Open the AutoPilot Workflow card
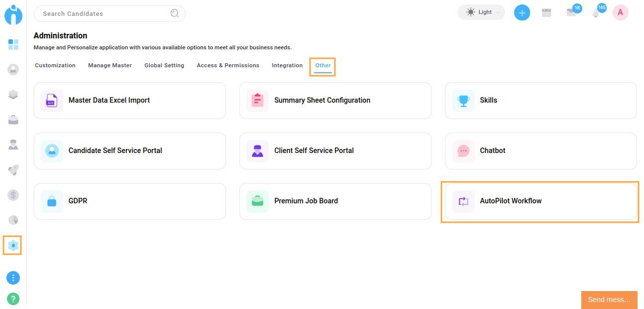Viewport: 644px width, 309px height. coord(540,201)
